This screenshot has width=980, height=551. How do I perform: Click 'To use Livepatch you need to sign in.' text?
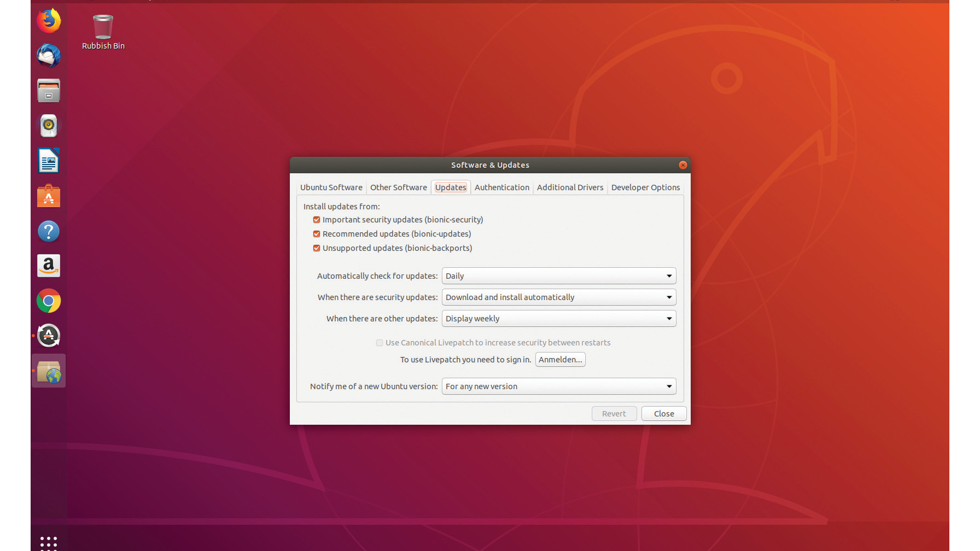tap(465, 360)
